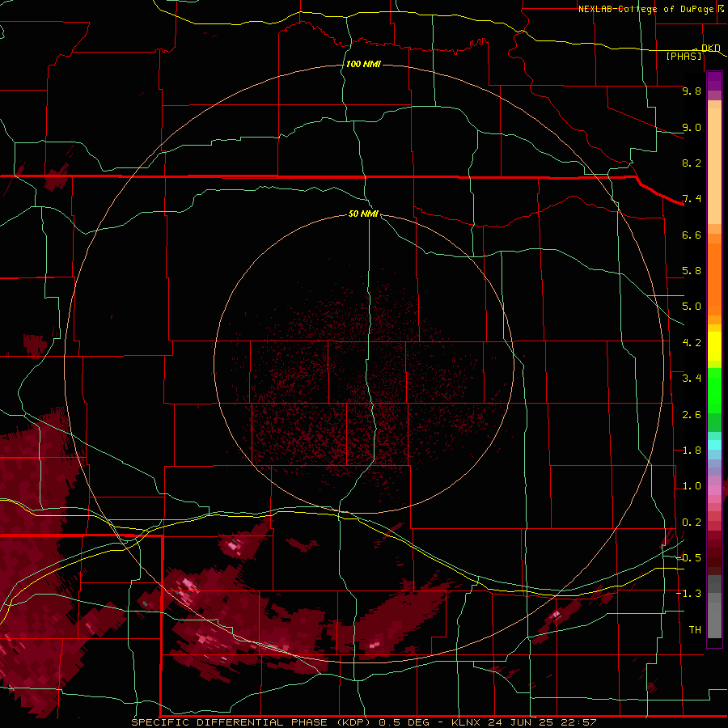Click the "DKD" label above the legend
The width and height of the screenshot is (728, 728).
pyautogui.click(x=711, y=48)
